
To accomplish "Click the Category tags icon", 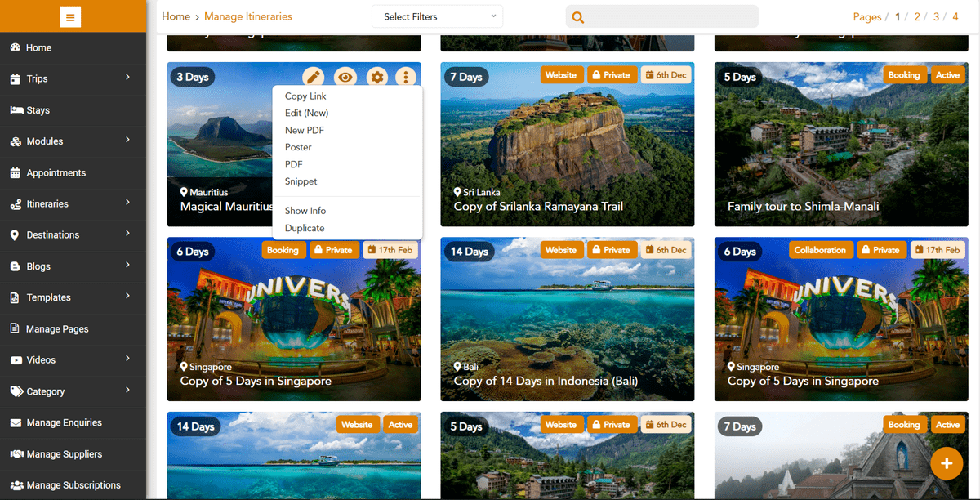I will click(16, 391).
